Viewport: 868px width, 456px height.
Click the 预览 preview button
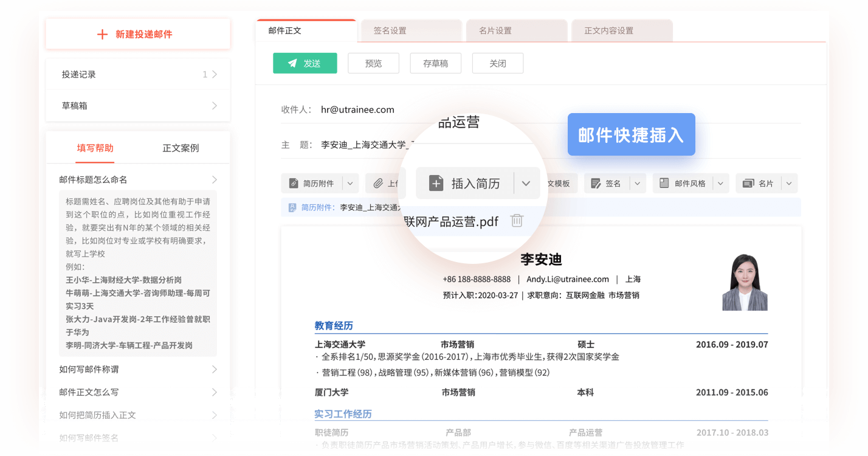373,63
